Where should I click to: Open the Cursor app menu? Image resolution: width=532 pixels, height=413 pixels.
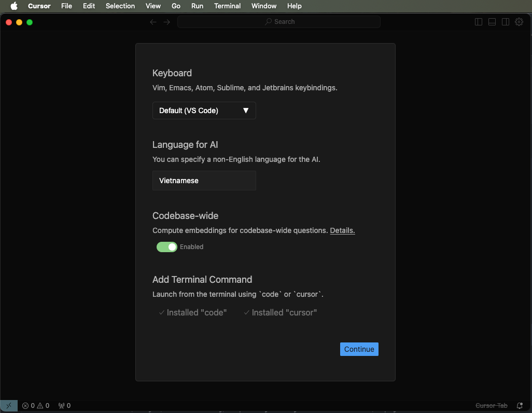click(x=39, y=6)
